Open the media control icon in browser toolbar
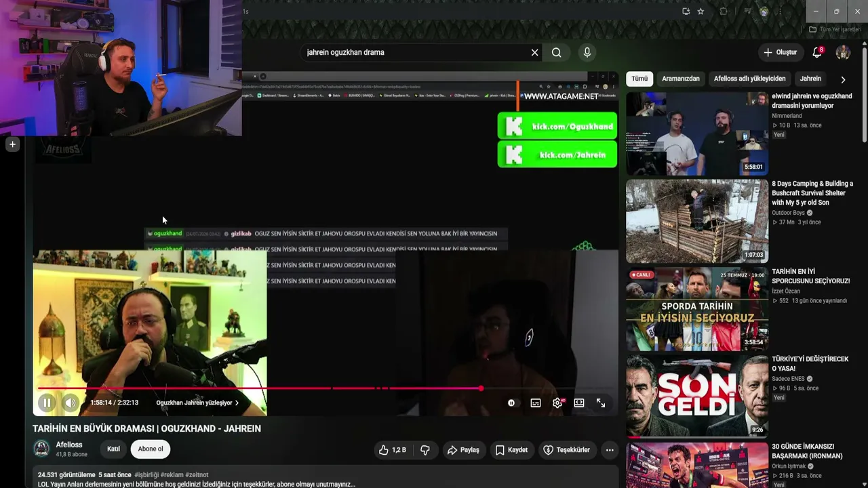The height and width of the screenshot is (488, 868). point(747,12)
